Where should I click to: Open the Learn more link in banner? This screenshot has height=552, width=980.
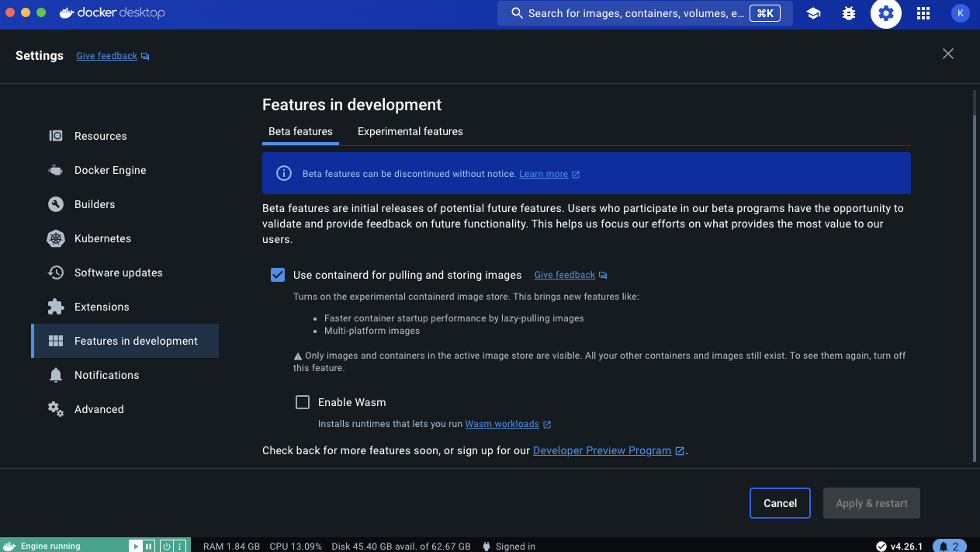(x=543, y=174)
